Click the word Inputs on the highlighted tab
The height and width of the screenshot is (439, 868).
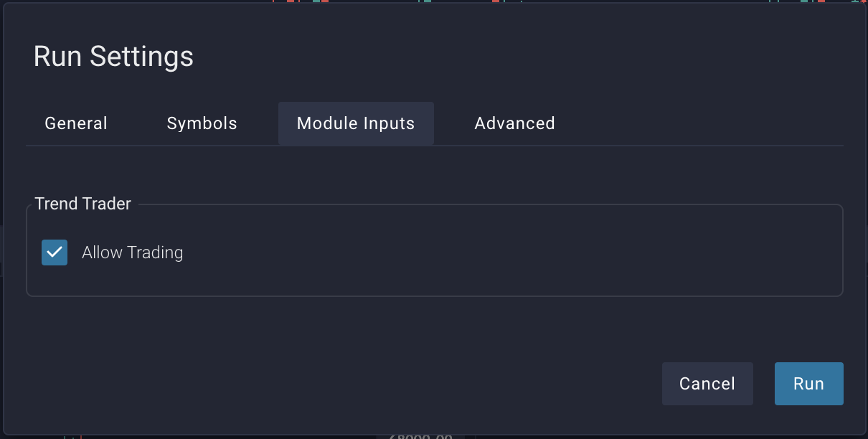[x=388, y=123]
